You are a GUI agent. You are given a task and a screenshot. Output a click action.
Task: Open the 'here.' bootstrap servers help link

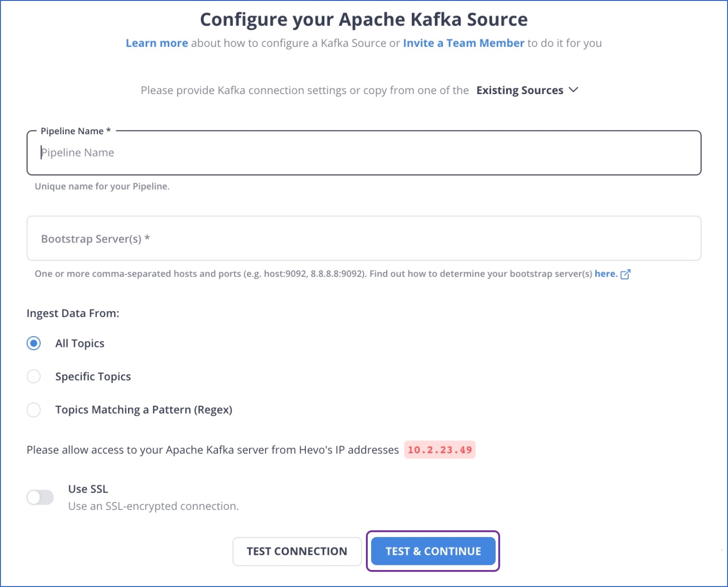pyautogui.click(x=606, y=274)
